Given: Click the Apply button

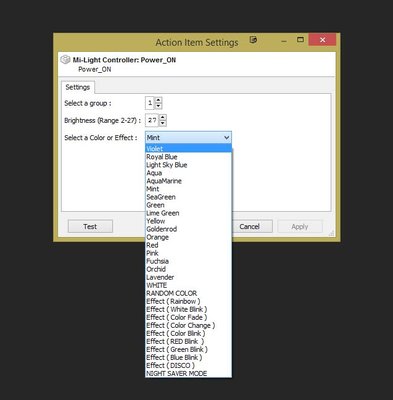Looking at the screenshot, I should (300, 227).
